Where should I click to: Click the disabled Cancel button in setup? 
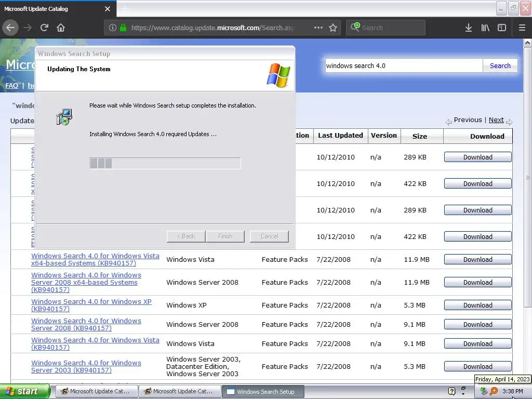pyautogui.click(x=270, y=236)
